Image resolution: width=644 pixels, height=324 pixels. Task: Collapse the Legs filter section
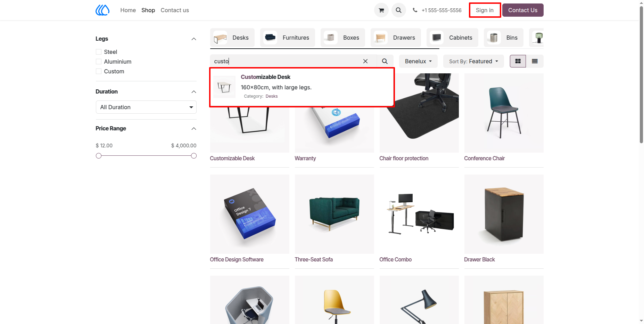(x=194, y=39)
